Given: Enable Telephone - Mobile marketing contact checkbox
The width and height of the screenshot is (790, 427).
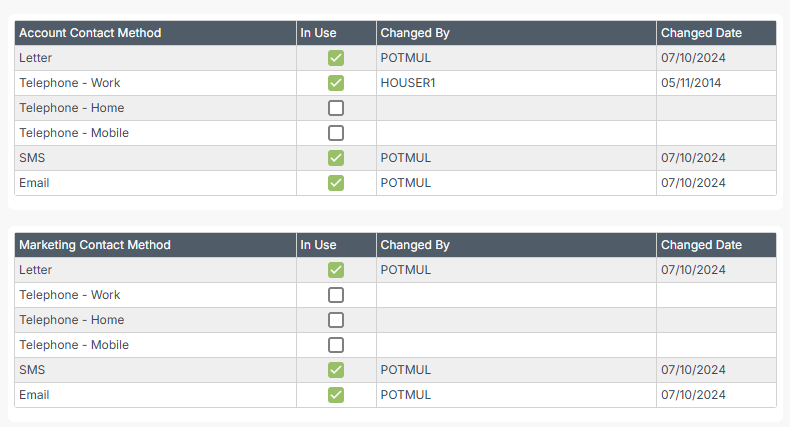Looking at the screenshot, I should click(x=336, y=345).
